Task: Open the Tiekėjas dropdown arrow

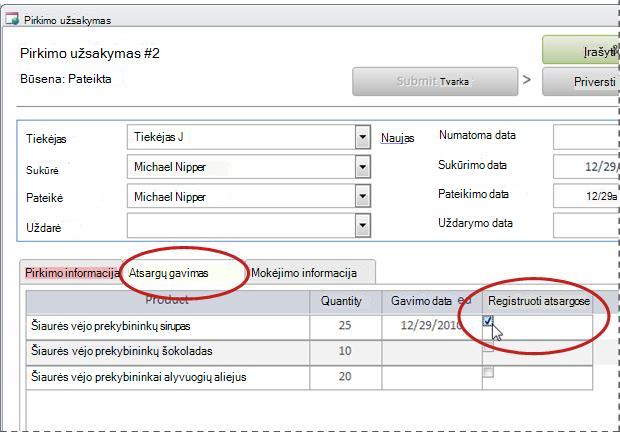Action: click(363, 137)
